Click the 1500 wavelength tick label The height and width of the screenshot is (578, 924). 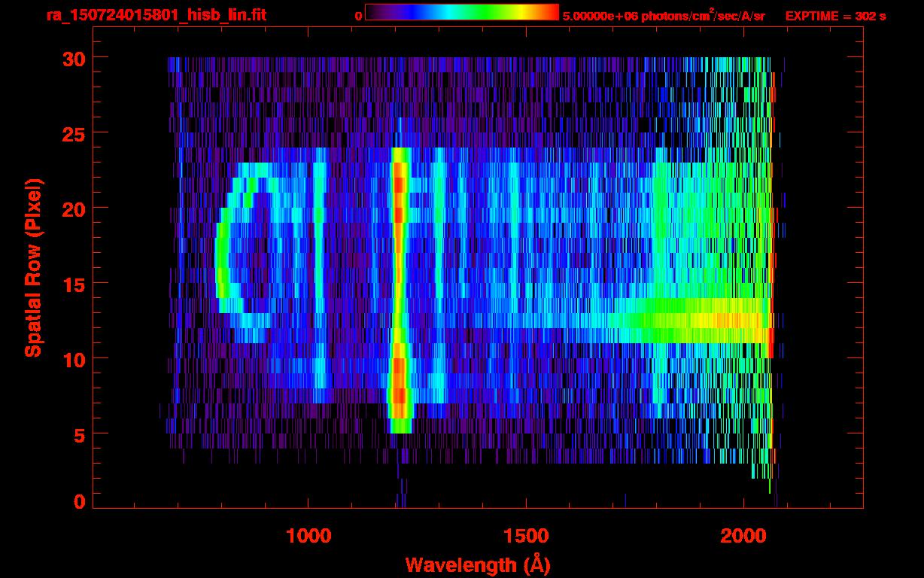coord(526,536)
